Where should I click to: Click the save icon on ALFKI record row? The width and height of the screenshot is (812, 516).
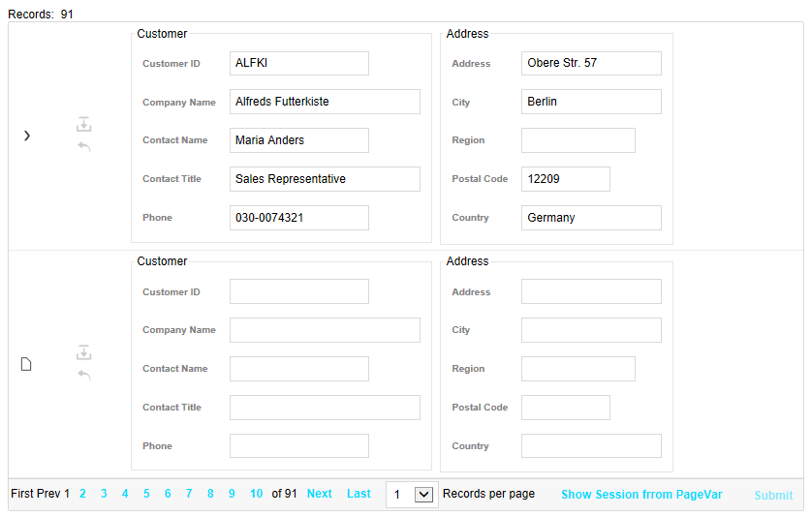coord(84,124)
